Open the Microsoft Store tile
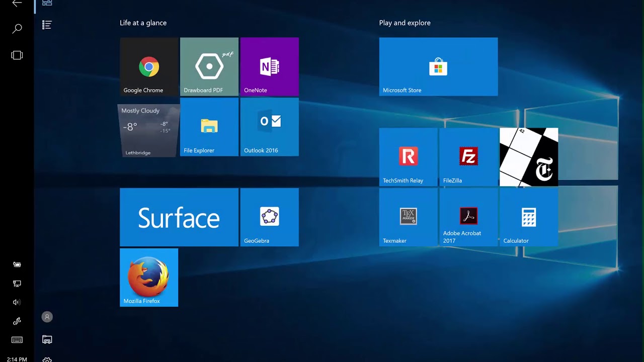Viewport: 644px width, 362px height. coord(439,66)
